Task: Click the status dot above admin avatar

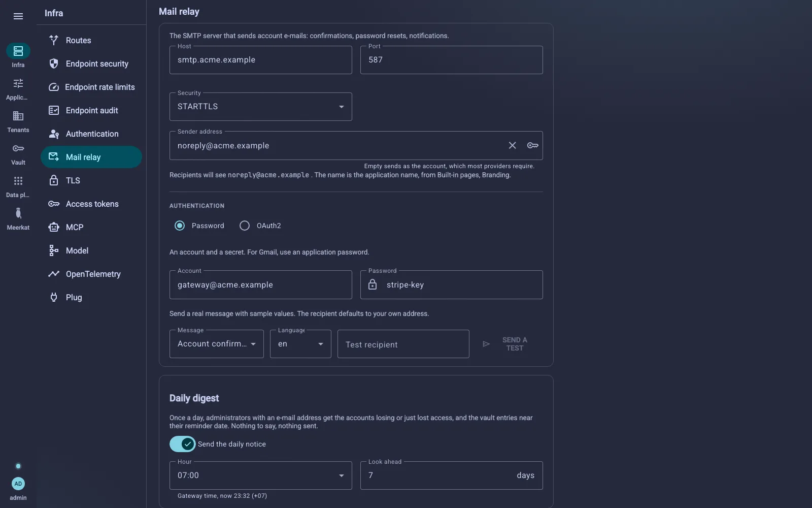Action: click(x=18, y=466)
